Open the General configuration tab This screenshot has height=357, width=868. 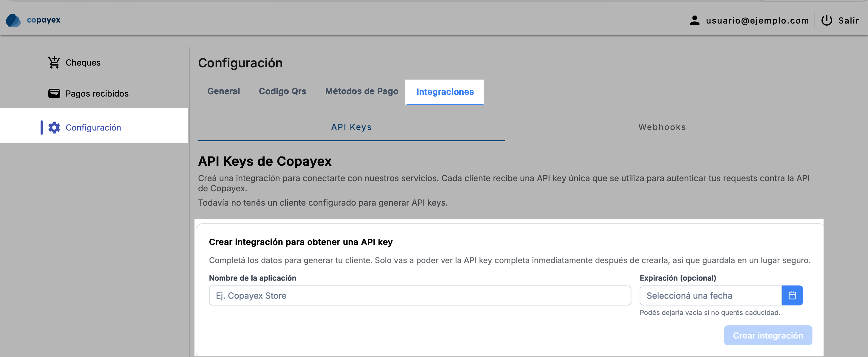coord(223,91)
